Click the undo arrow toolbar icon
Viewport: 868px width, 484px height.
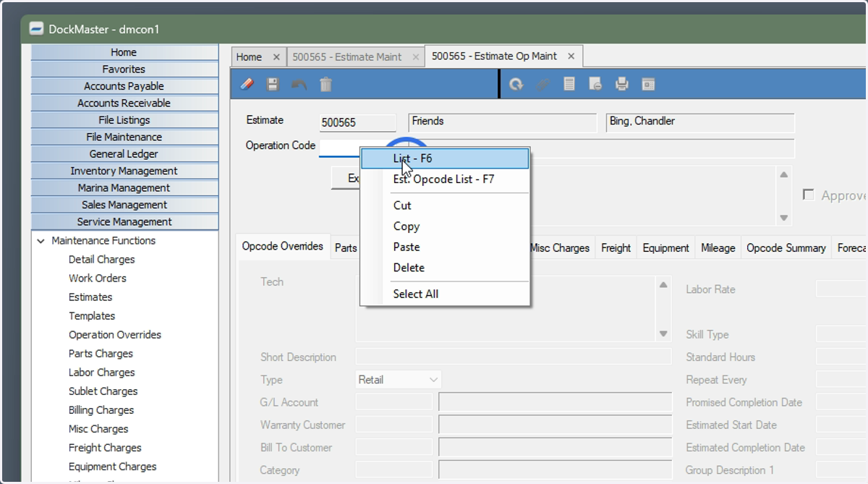tap(299, 85)
